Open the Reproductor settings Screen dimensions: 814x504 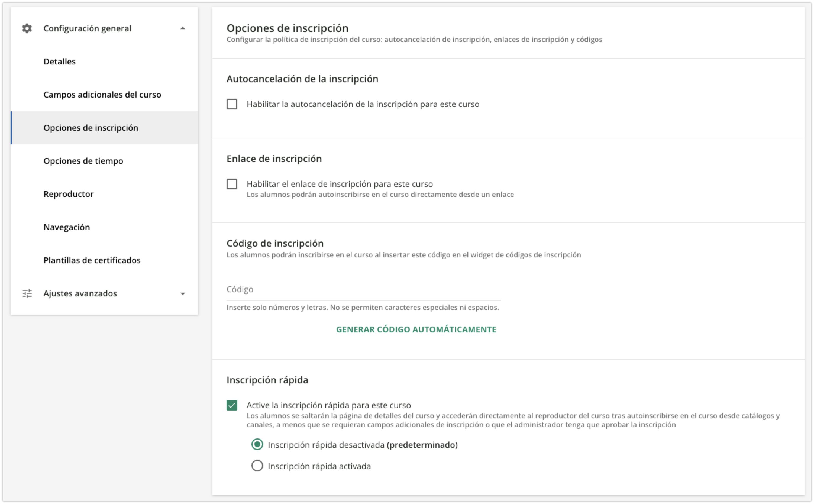104,194
